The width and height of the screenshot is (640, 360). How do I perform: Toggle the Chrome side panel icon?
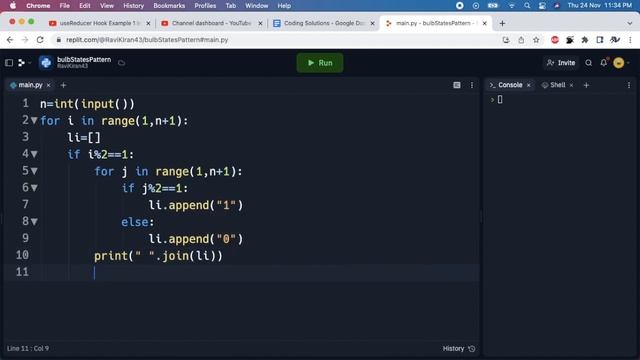tap(600, 40)
